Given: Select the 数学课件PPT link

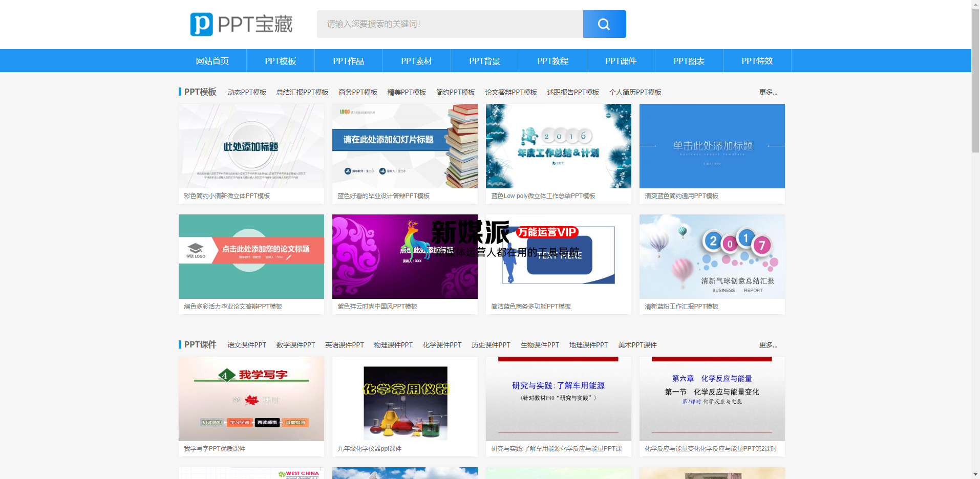Looking at the screenshot, I should tap(296, 345).
